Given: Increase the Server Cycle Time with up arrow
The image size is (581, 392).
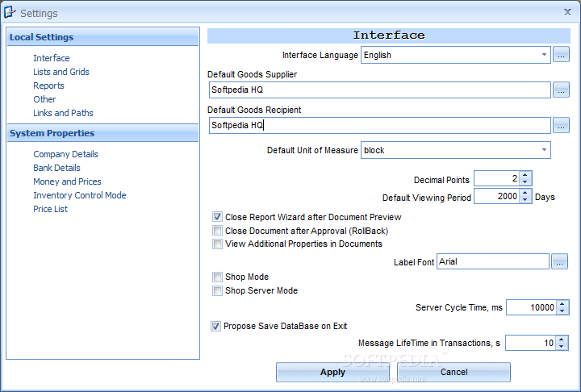Looking at the screenshot, I should [562, 304].
